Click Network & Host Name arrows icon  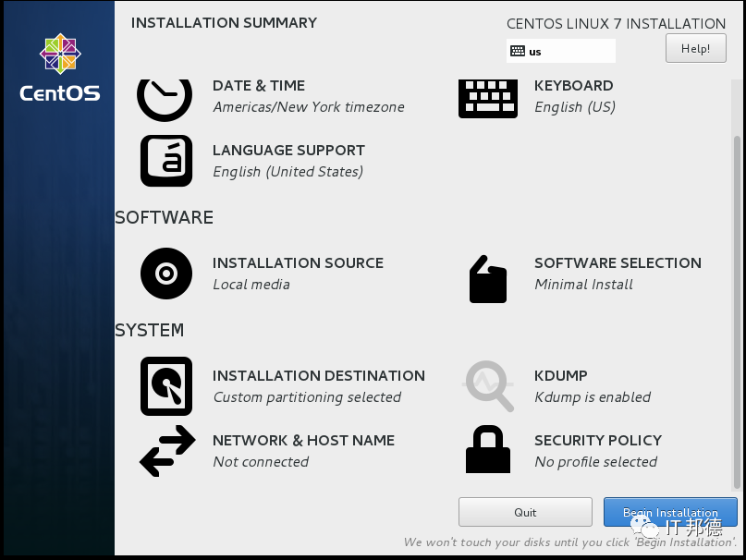point(167,451)
